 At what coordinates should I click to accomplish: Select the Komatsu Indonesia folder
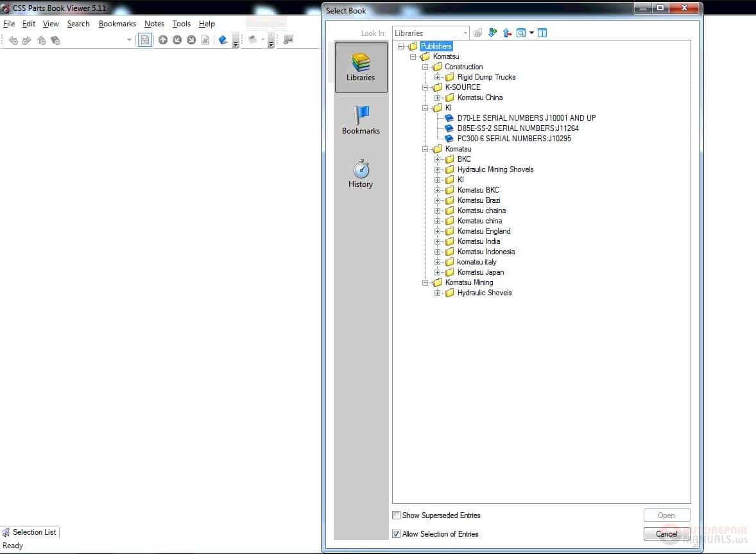tap(486, 252)
